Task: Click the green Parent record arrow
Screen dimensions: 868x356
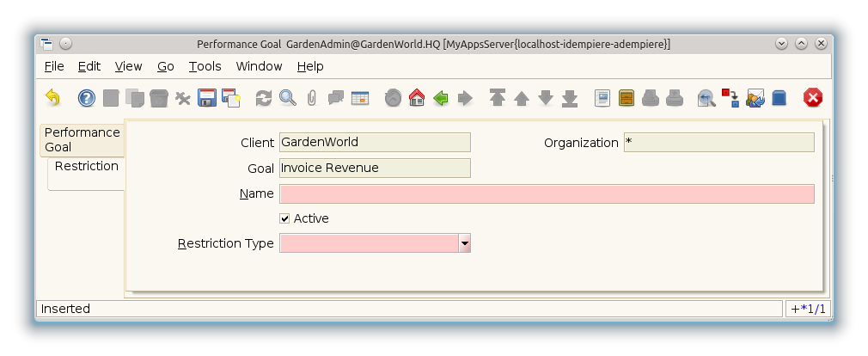Action: click(441, 98)
